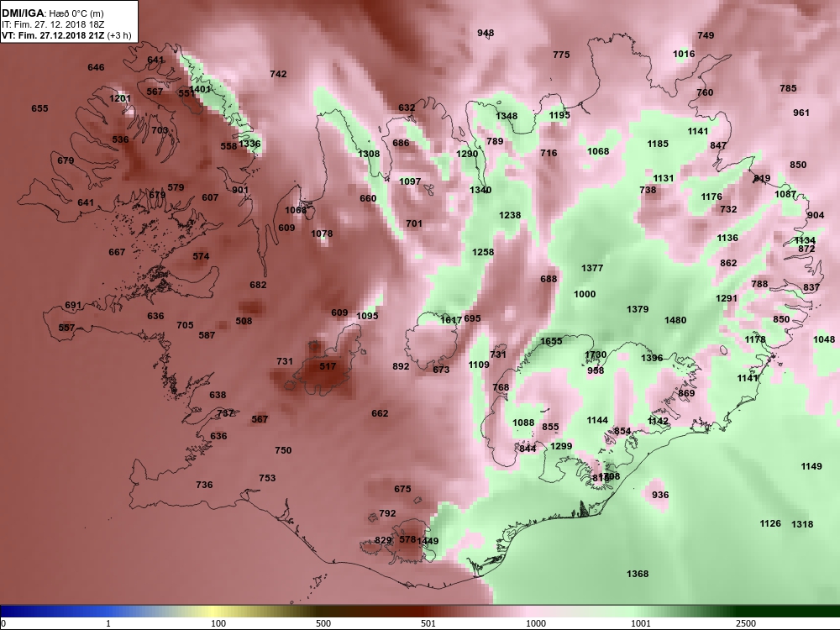Select the map value '1401'
This screenshot has width=840, height=630.
point(201,89)
